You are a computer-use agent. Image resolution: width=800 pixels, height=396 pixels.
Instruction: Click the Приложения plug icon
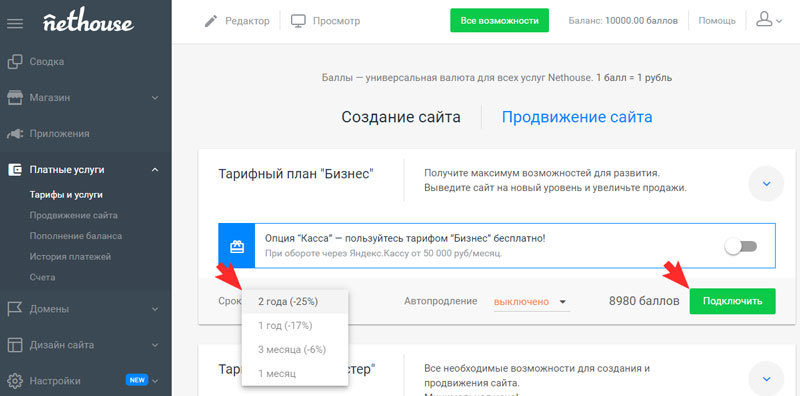pyautogui.click(x=15, y=134)
